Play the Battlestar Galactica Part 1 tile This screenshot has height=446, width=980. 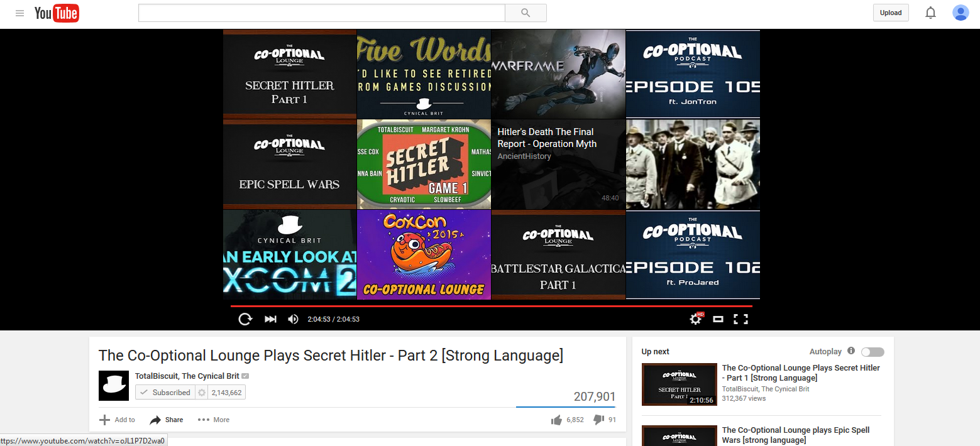tap(558, 254)
